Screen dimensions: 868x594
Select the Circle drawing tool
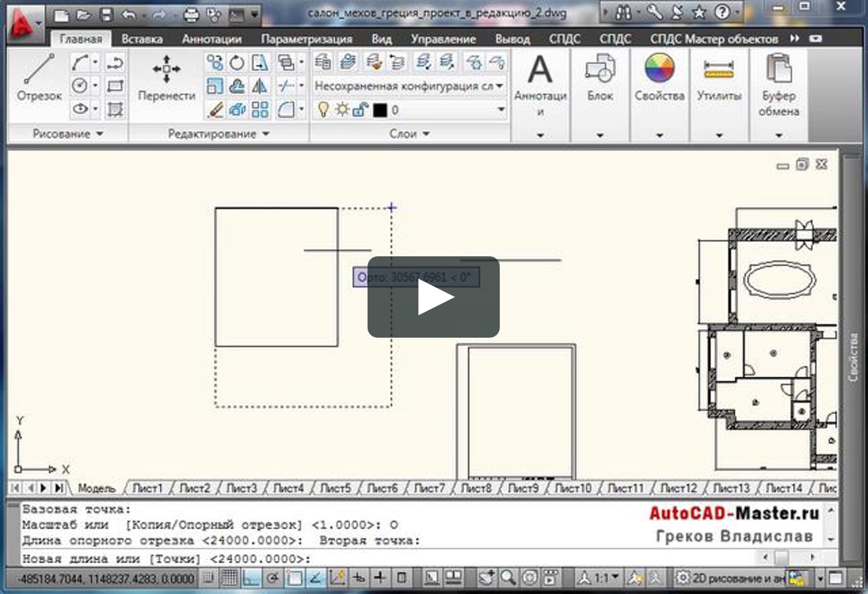(x=81, y=85)
